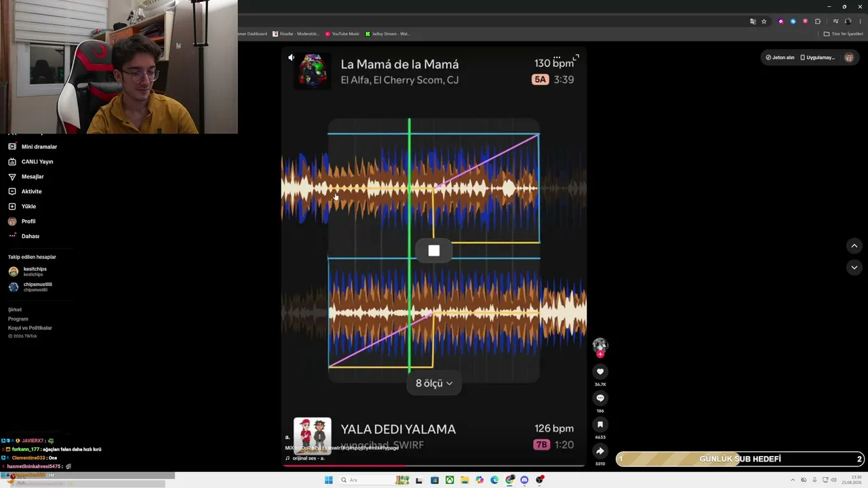Open Profil in the sidebar
Viewport: 868px width, 488px height.
click(22, 221)
